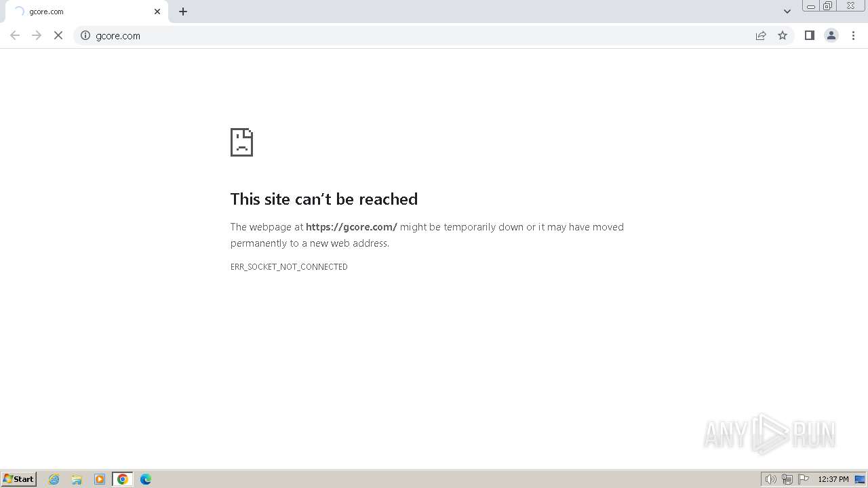This screenshot has height=488, width=868.
Task: Expand the tab search dropdown
Action: coord(787,12)
